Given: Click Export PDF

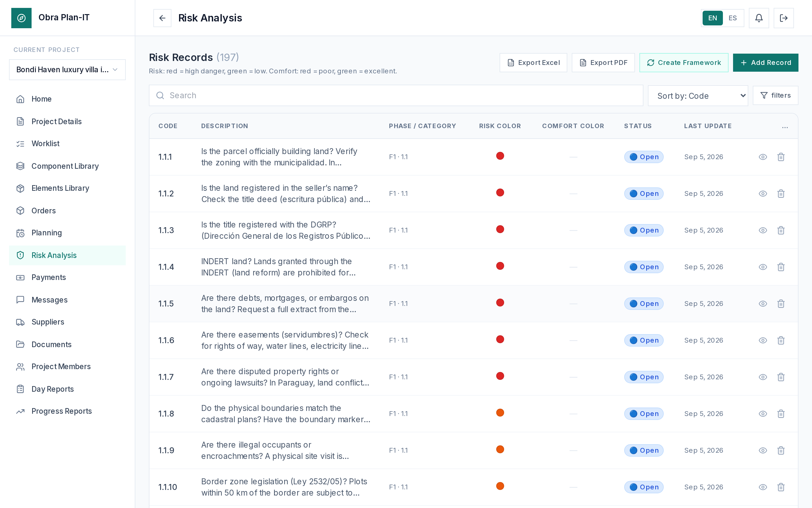Looking at the screenshot, I should pos(603,62).
